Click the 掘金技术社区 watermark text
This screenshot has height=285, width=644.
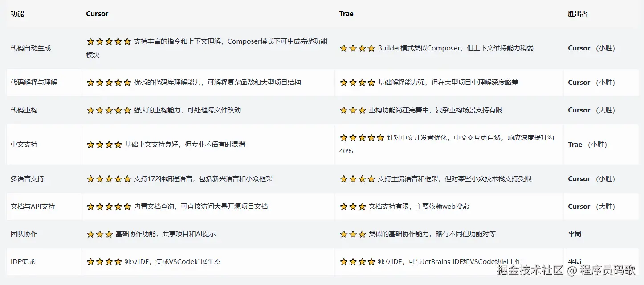coord(530,270)
